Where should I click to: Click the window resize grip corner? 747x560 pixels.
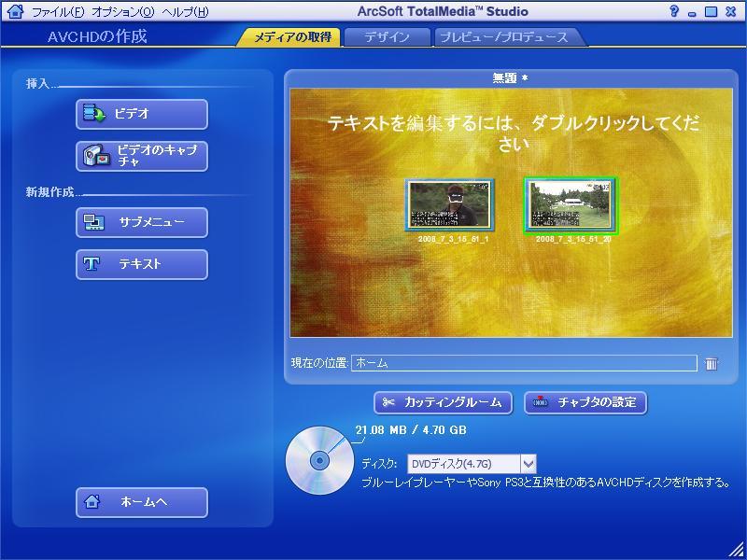pos(737,551)
